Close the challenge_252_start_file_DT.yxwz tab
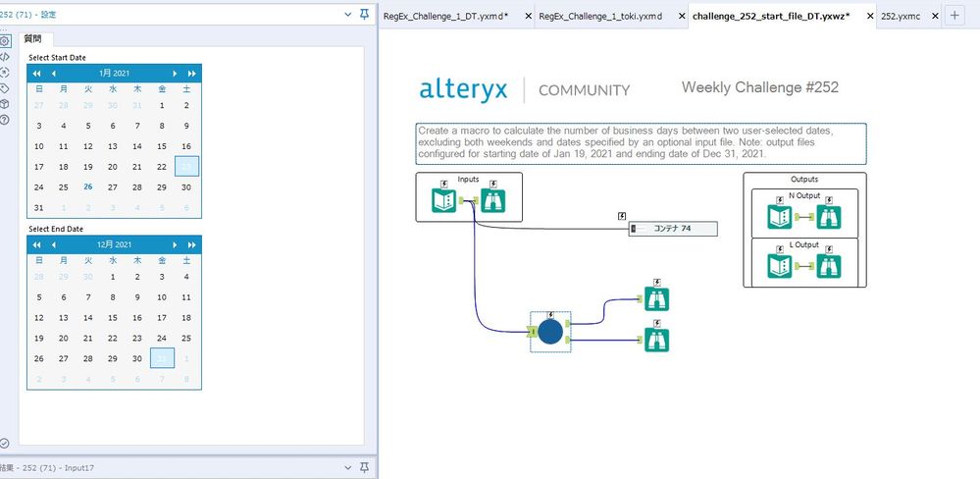The width and height of the screenshot is (980, 479). coord(869,17)
